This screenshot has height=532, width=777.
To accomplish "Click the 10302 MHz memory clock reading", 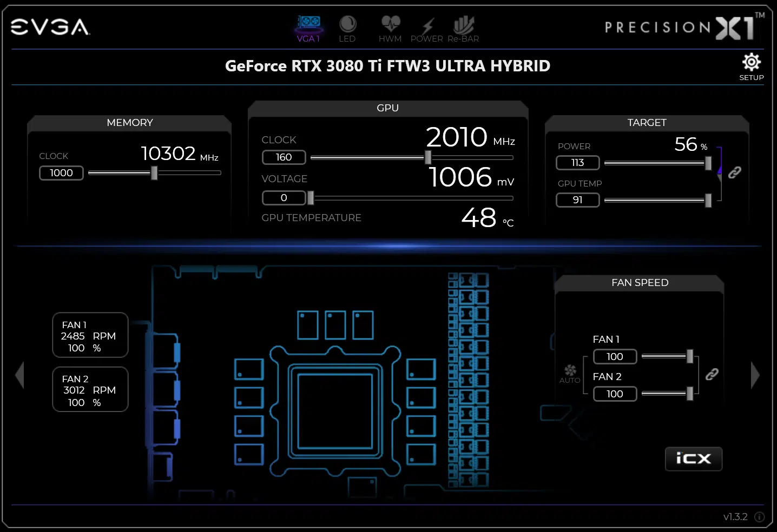I will (180, 154).
